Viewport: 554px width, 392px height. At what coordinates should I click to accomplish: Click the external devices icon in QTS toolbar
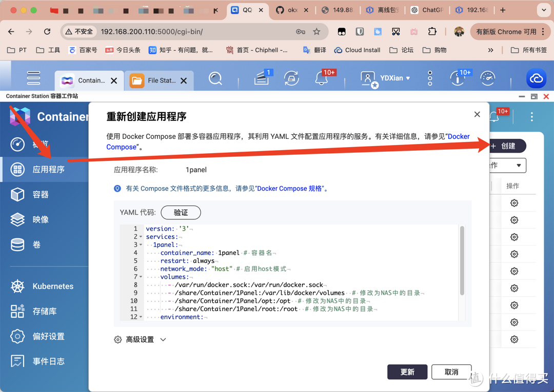[x=291, y=78]
